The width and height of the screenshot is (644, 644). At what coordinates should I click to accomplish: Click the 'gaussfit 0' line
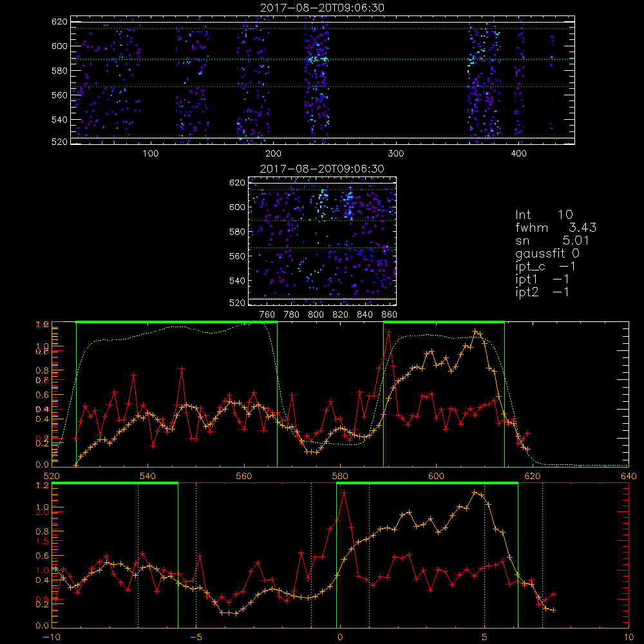click(x=547, y=253)
